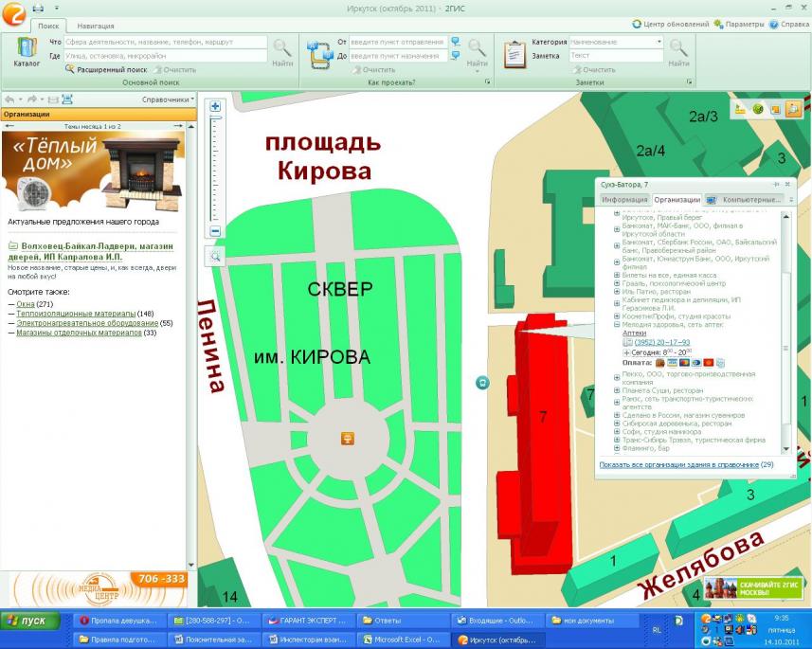
Task: Click the wallet cash payment icon
Action: point(659,363)
